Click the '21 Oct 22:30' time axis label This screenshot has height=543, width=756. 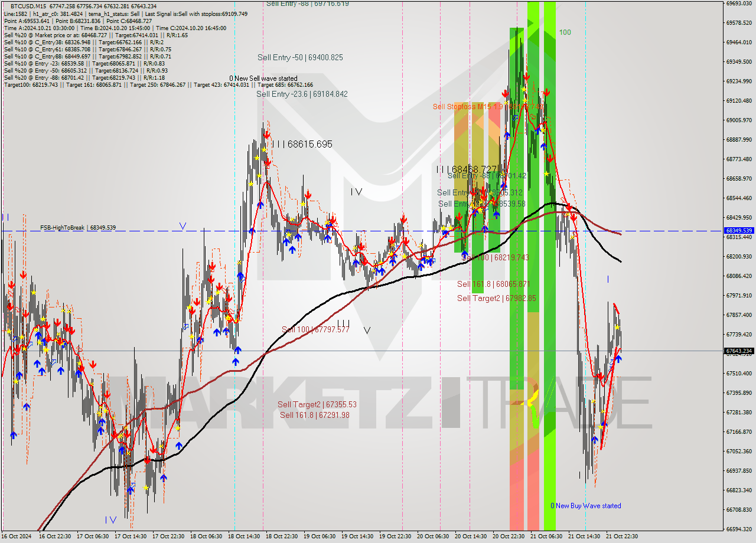click(622, 537)
